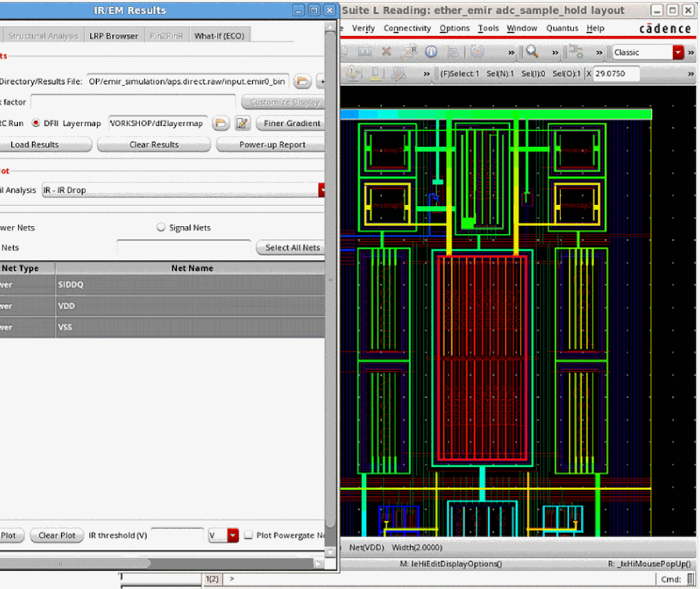Image resolution: width=700 pixels, height=589 pixels.
Task: Click the hierarchy tree icon in the toolbar
Action: 577,52
